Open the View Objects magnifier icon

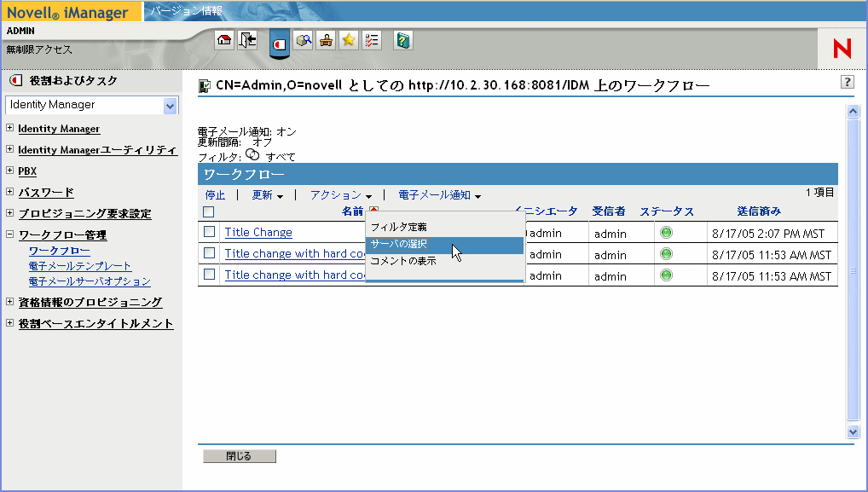[304, 40]
